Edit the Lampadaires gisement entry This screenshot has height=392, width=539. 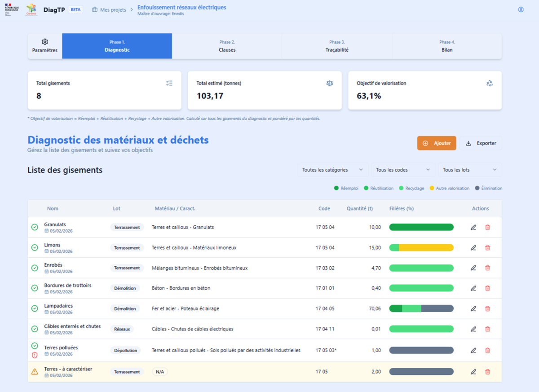(473, 309)
